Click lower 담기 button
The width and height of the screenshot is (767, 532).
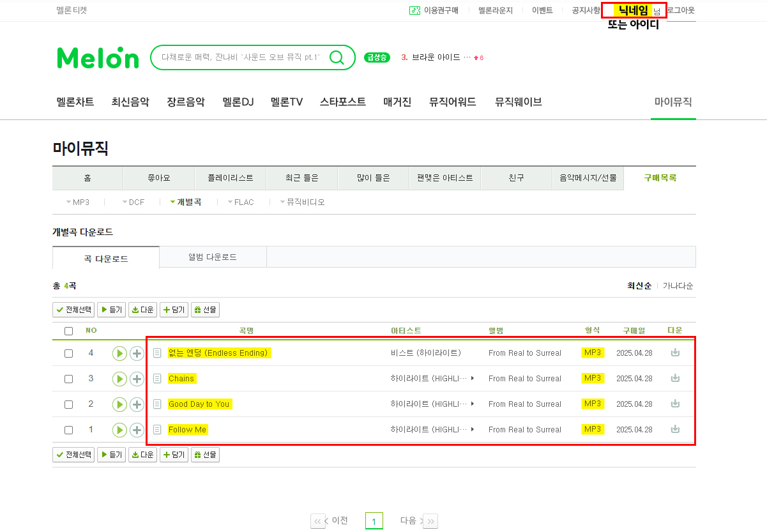point(174,455)
